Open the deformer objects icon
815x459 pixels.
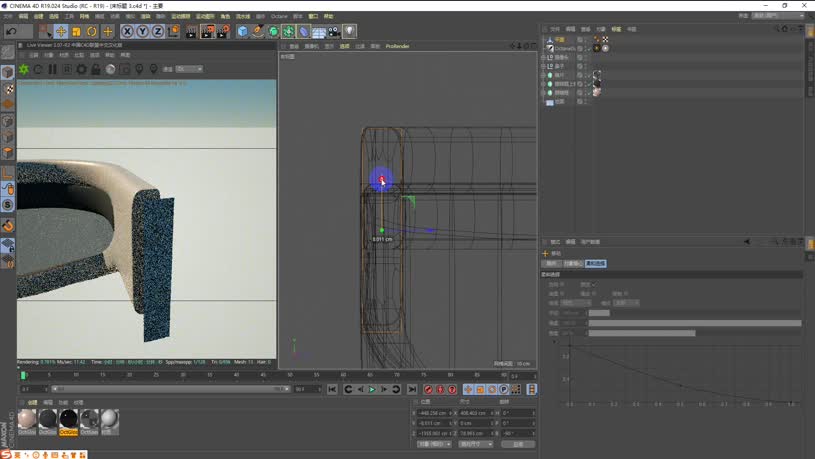pyautogui.click(x=304, y=31)
